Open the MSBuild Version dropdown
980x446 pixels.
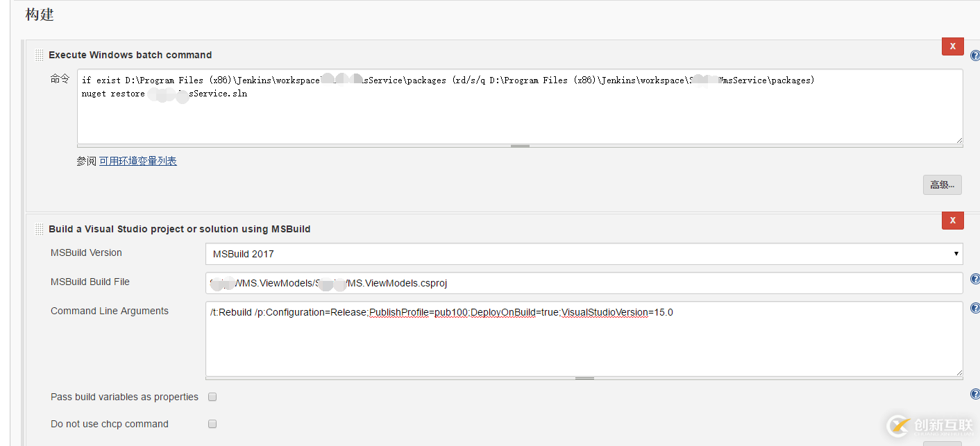click(x=584, y=254)
